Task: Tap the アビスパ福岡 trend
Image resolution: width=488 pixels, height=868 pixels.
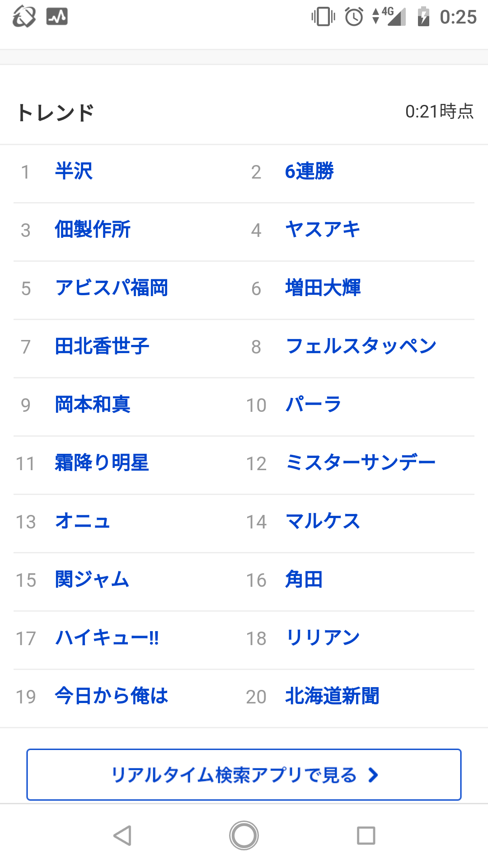Action: [112, 288]
